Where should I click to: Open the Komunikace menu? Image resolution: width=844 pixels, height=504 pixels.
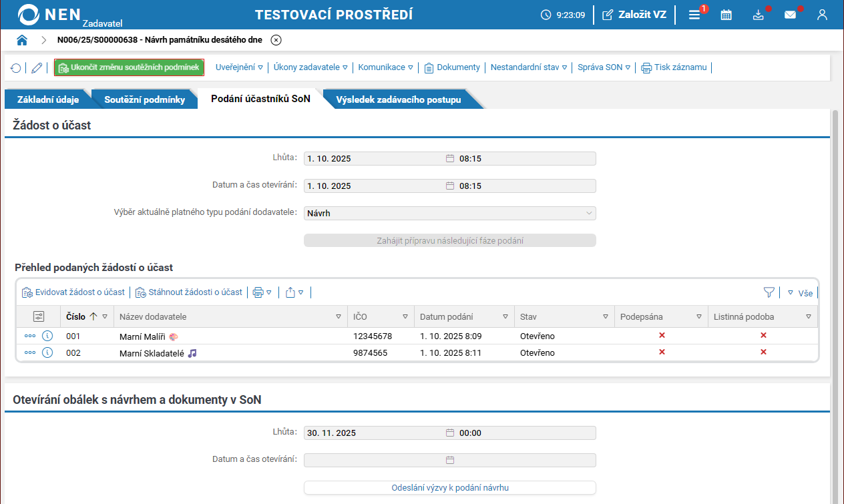(386, 67)
